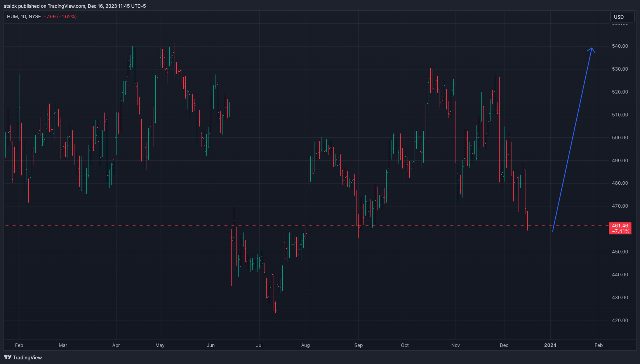Click the Sep label on the time axis
Viewport: 640px width, 364px height.
[358, 345]
